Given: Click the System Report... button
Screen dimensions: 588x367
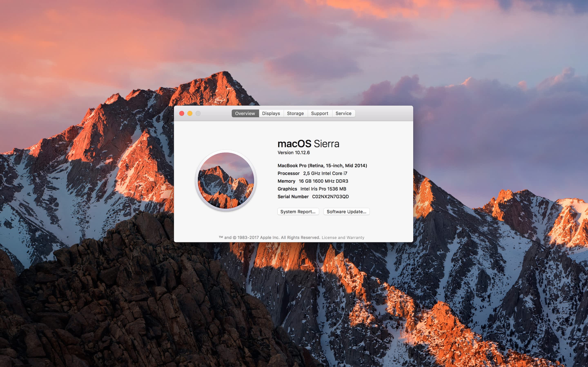Looking at the screenshot, I should point(298,211).
